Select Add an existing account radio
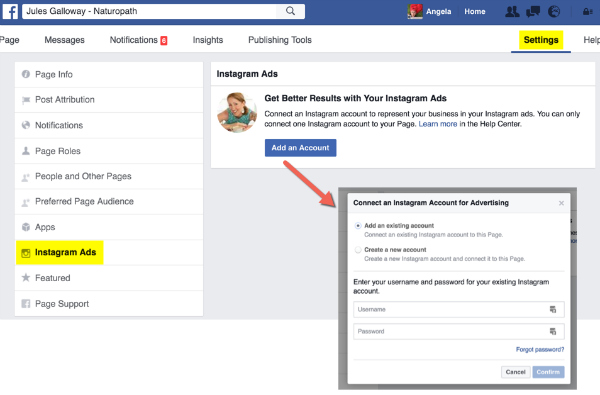Image resolution: width=600 pixels, height=395 pixels. (358, 226)
